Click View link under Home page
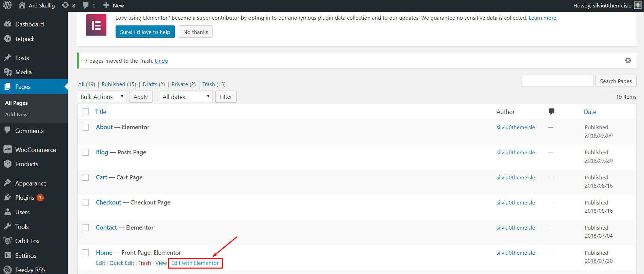Image resolution: width=644 pixels, height=274 pixels. coord(161,263)
